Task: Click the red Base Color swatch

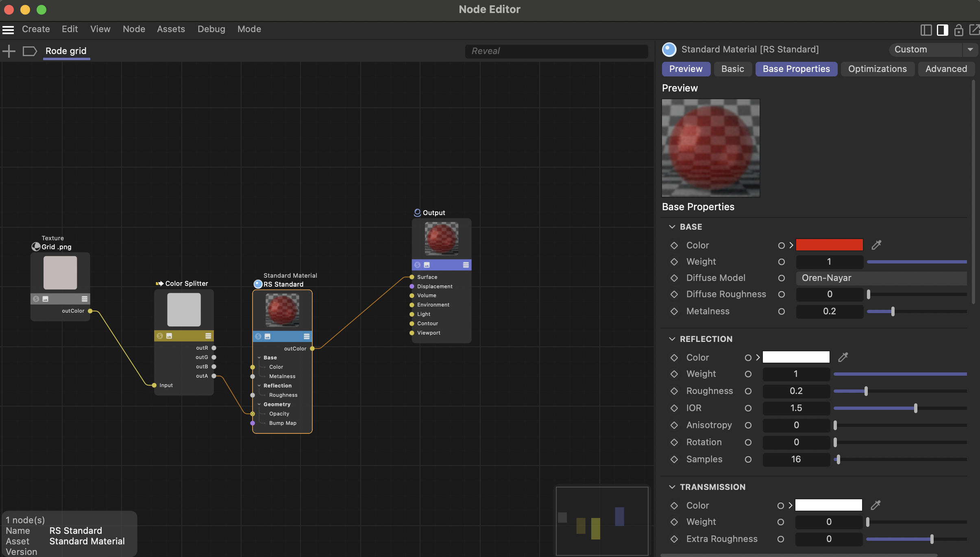Action: (829, 245)
